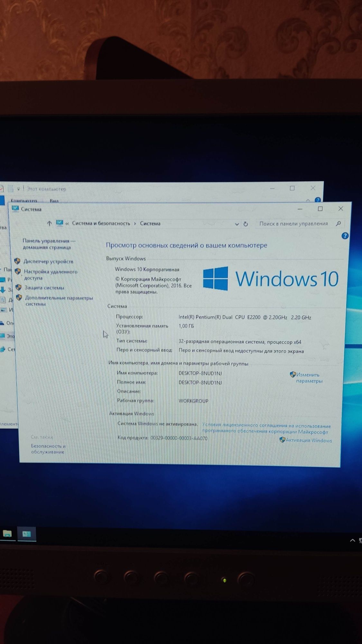Maximize the Этот компьютер background window

pos(292,188)
